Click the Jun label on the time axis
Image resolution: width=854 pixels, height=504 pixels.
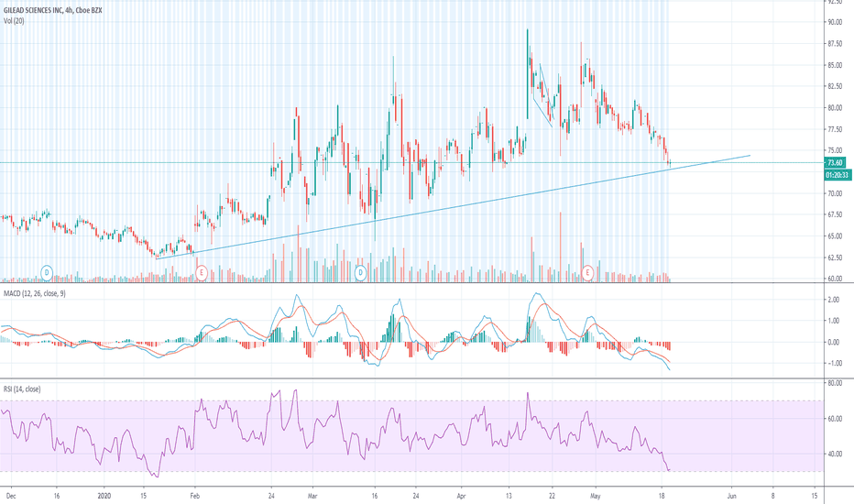pos(731,496)
